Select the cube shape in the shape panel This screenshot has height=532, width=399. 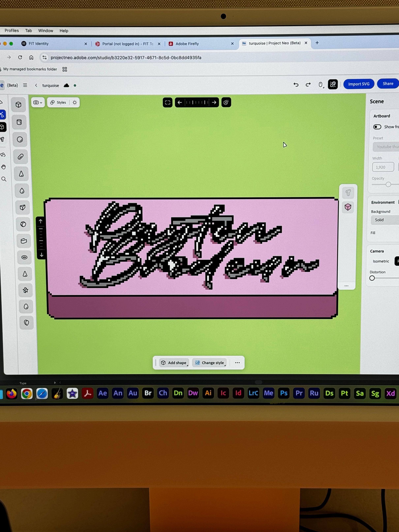[x=18, y=105]
